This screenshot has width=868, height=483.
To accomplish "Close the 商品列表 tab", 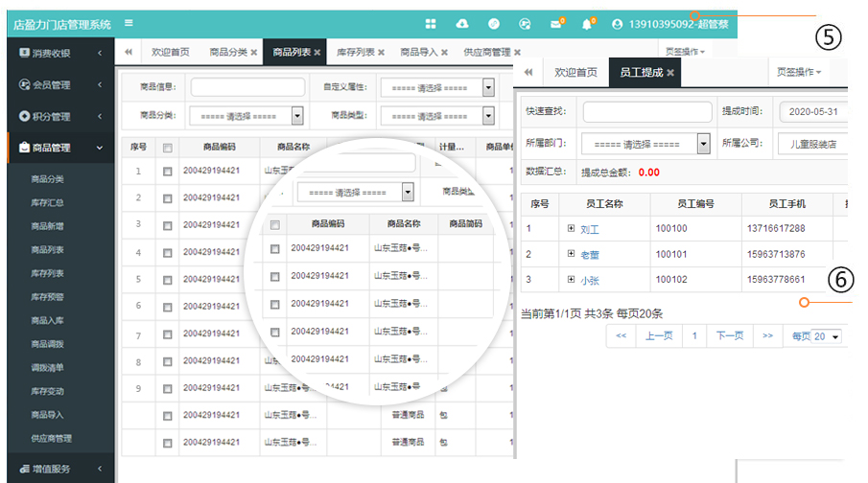I will [x=317, y=53].
